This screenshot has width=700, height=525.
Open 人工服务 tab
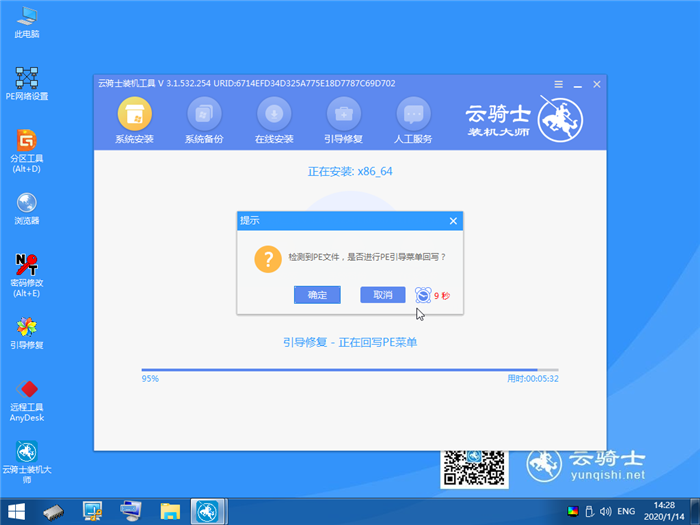point(413,121)
